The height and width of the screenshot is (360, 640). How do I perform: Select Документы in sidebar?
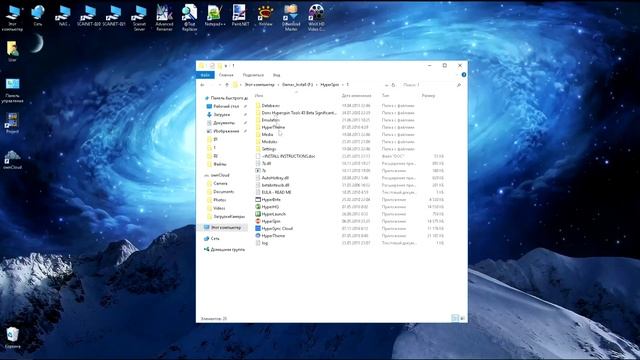pyautogui.click(x=224, y=123)
